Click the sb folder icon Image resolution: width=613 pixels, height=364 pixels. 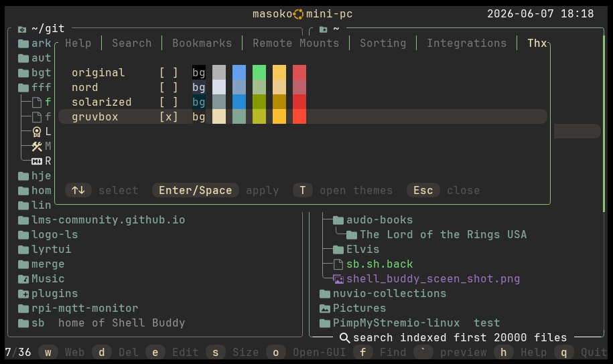(x=23, y=323)
